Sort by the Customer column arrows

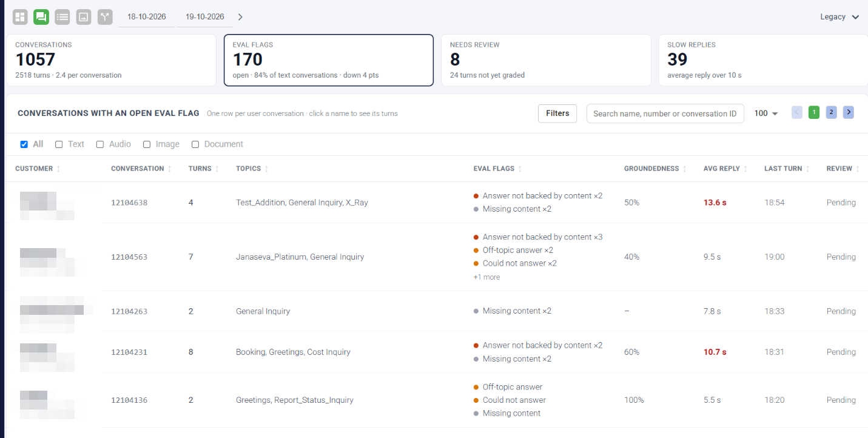click(59, 169)
